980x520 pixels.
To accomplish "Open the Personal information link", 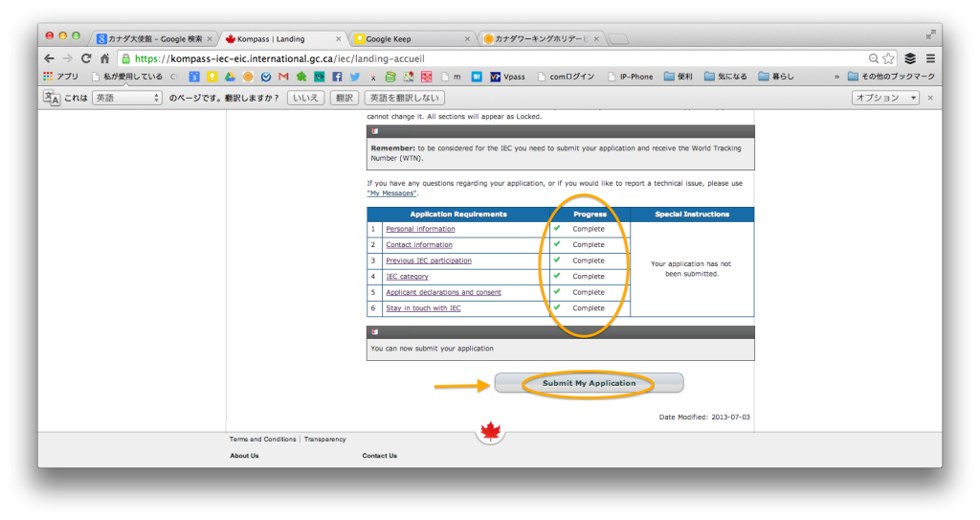I will (x=420, y=229).
